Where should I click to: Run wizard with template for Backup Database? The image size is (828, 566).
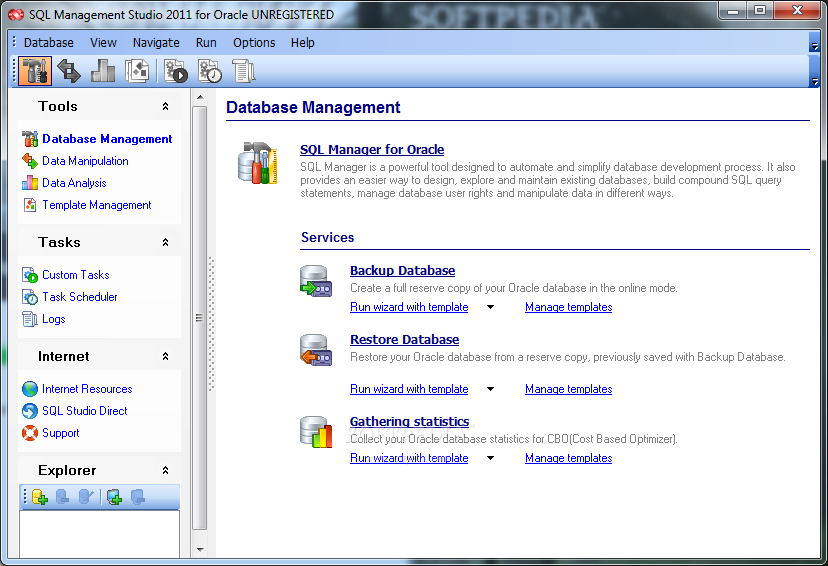click(x=409, y=307)
